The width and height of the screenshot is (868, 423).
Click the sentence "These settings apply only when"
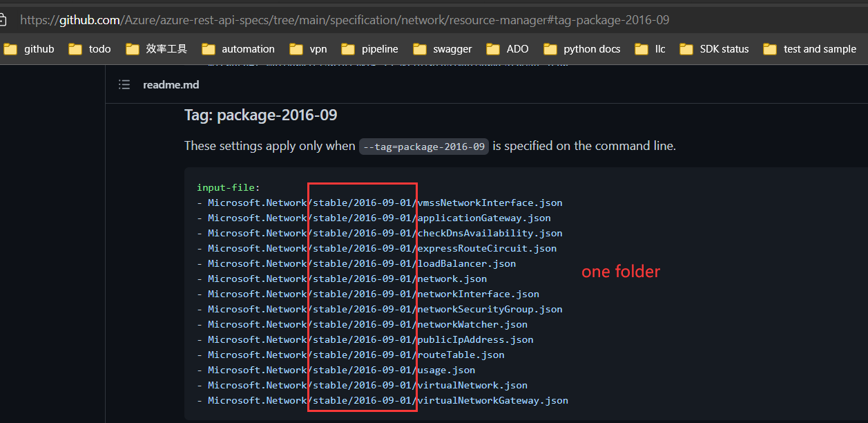[x=270, y=146]
